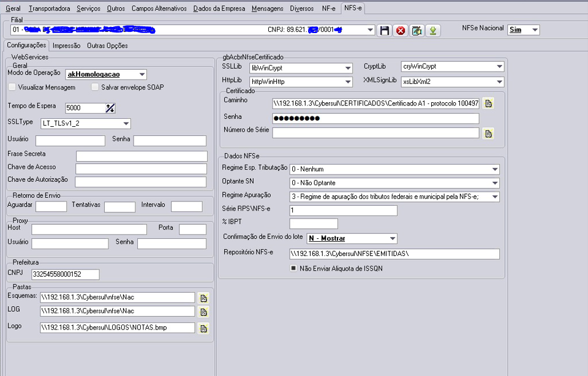Viewport: 588px width, 376px height.
Task: Click the red cancel X icon
Action: click(x=401, y=31)
